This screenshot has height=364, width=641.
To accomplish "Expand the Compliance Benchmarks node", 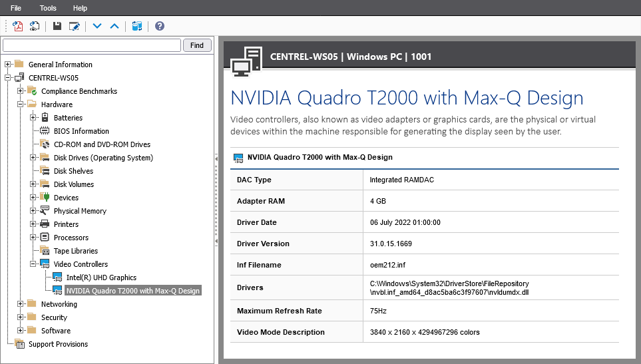I will tap(20, 91).
